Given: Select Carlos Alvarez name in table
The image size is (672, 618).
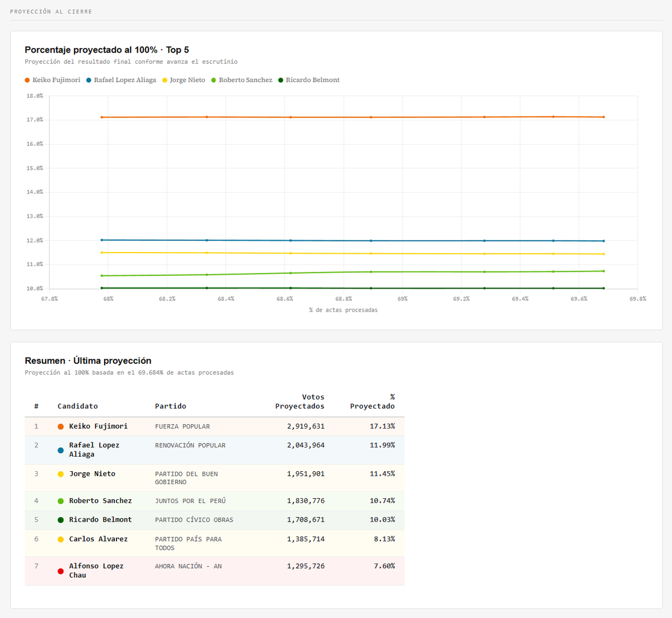Looking at the screenshot, I should pos(99,539).
